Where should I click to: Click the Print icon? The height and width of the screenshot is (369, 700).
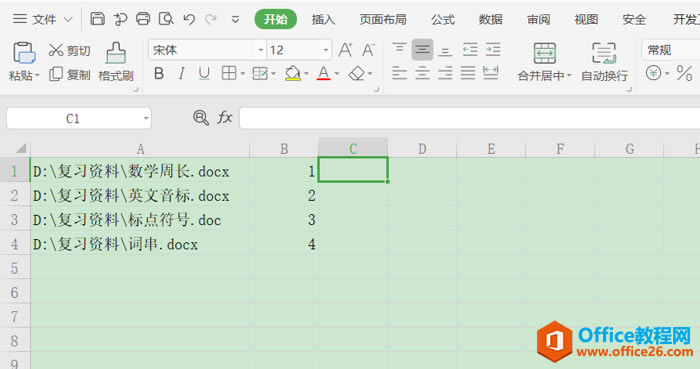coord(143,19)
